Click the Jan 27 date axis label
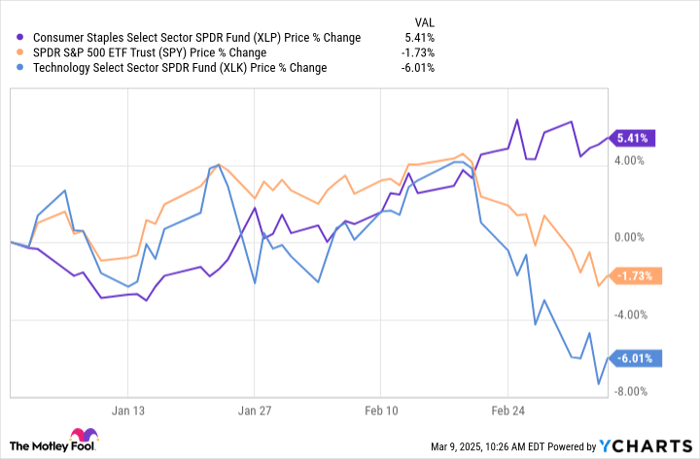The height and width of the screenshot is (459, 700). [255, 409]
